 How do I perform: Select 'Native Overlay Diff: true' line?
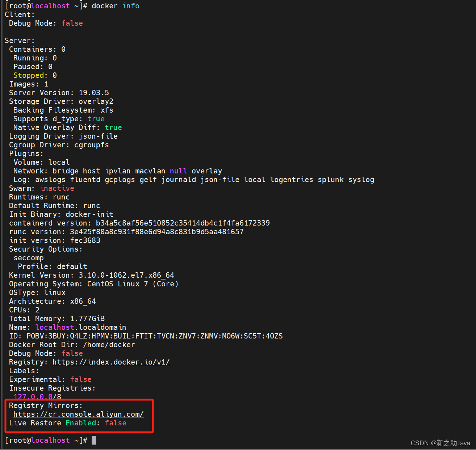point(68,127)
